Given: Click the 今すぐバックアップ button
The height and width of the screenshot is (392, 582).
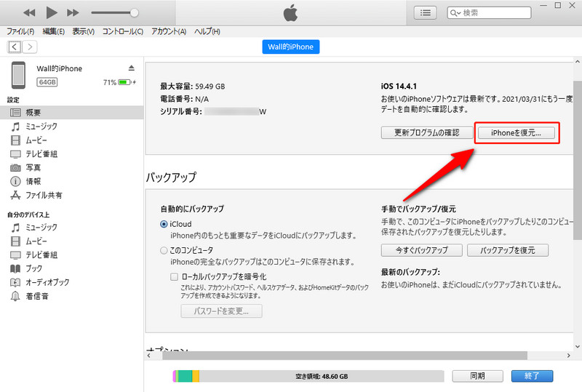Looking at the screenshot, I should 422,250.
